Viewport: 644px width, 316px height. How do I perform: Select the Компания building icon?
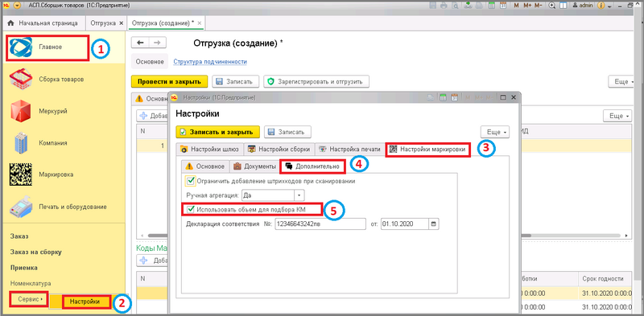(21, 143)
